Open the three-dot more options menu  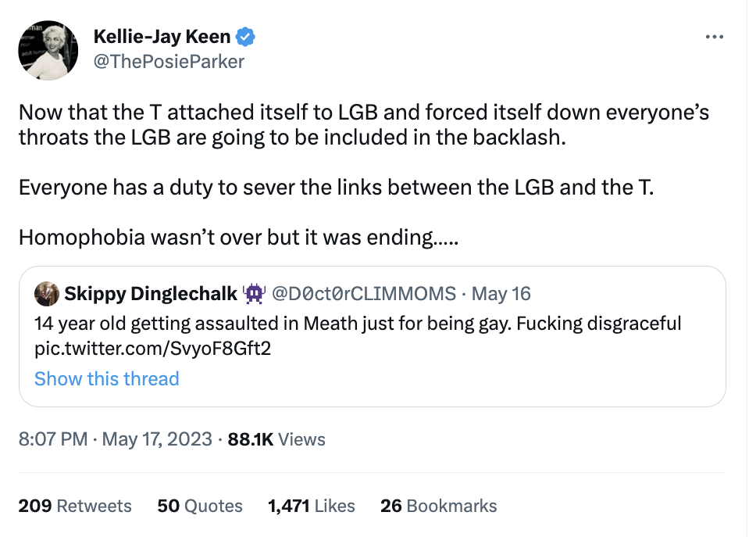pyautogui.click(x=714, y=37)
